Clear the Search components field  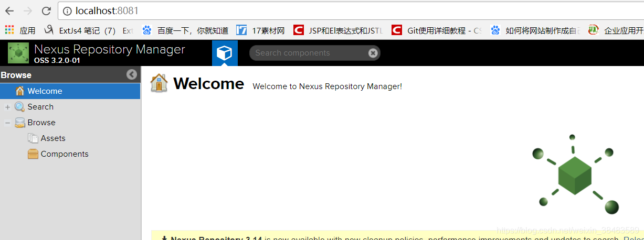(x=373, y=53)
